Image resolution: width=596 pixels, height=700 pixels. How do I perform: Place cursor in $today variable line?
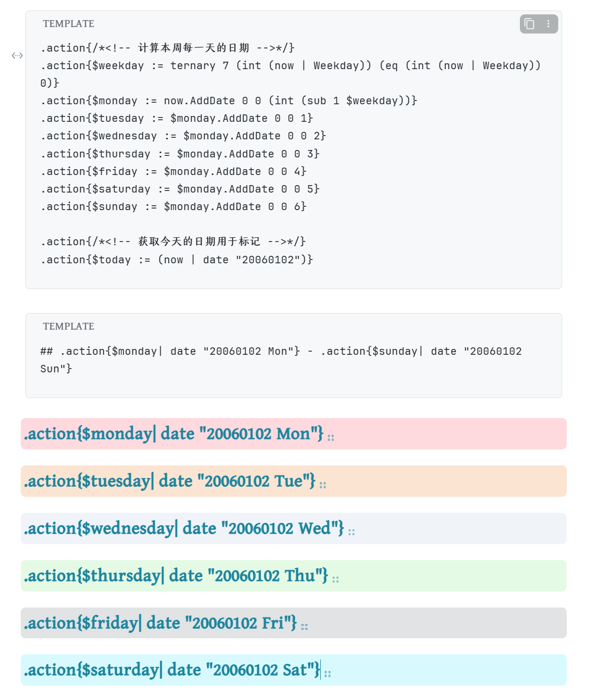[177, 260]
